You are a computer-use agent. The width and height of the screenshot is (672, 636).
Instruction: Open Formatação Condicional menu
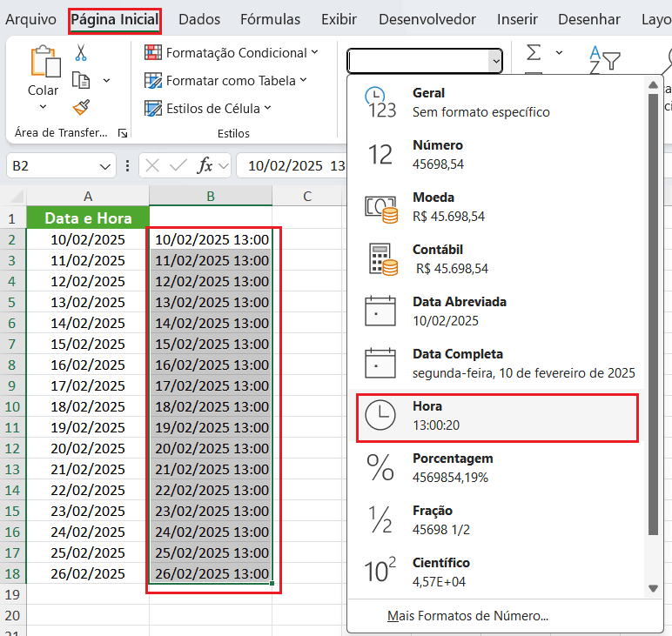(231, 53)
